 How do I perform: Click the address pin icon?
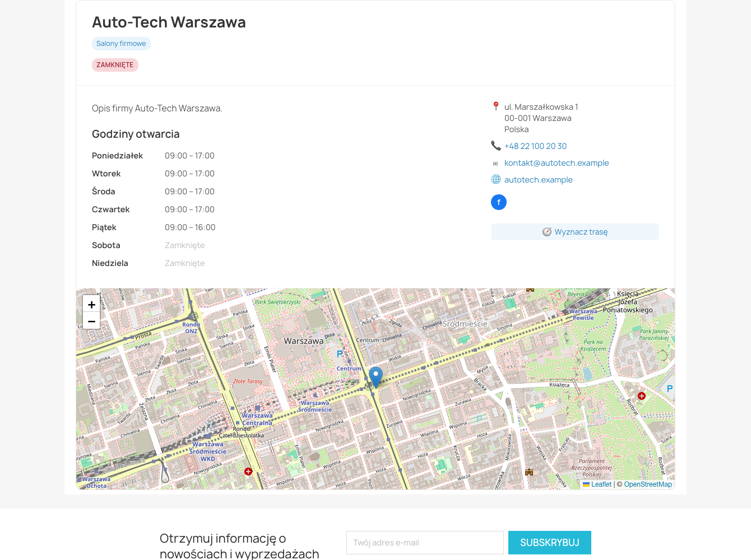[x=496, y=106]
